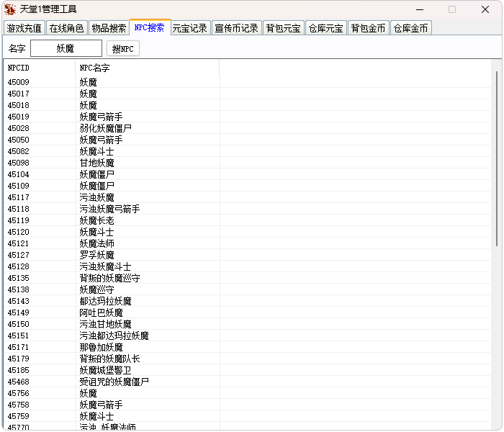Select the 背包金币 tab
504x432 pixels.
pos(368,28)
